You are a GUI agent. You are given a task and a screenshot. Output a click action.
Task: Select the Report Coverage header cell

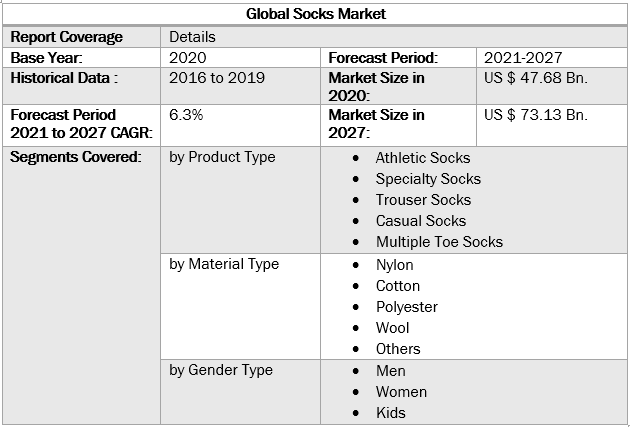[67, 37]
